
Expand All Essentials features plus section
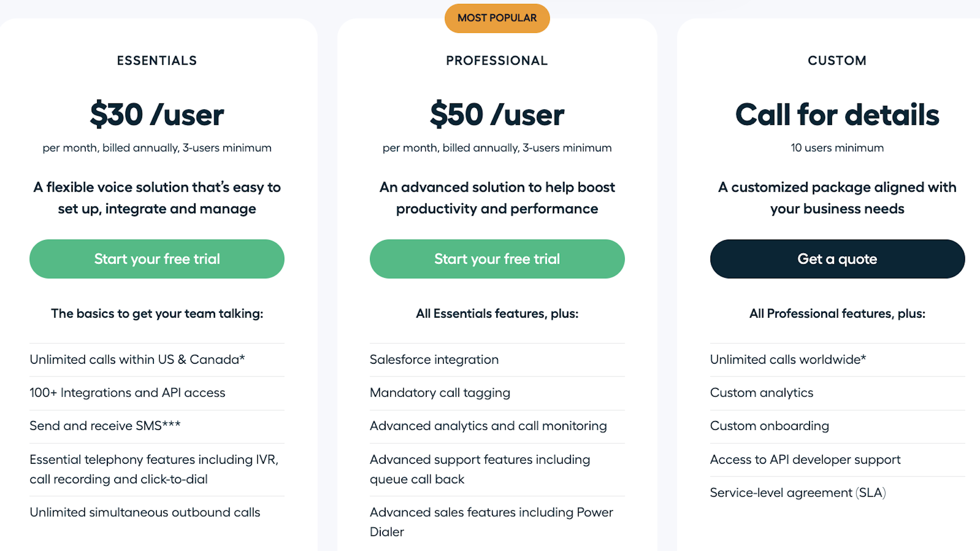[x=497, y=313]
